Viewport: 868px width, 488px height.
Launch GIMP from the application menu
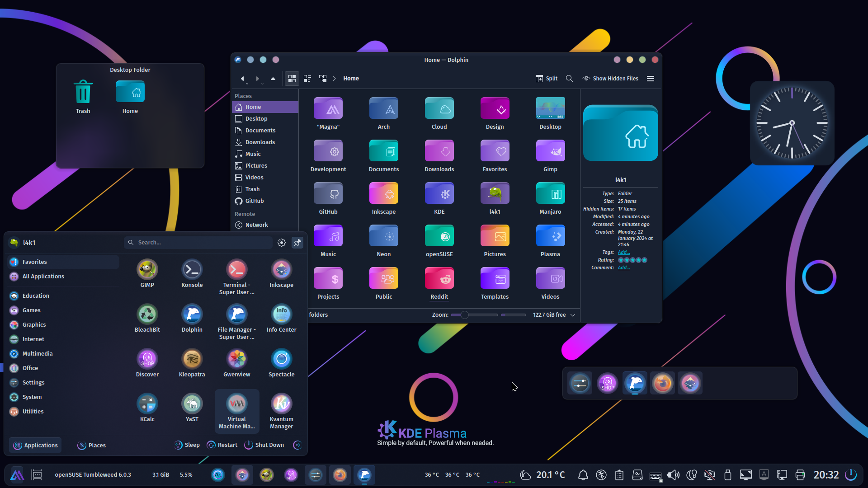coord(147,274)
